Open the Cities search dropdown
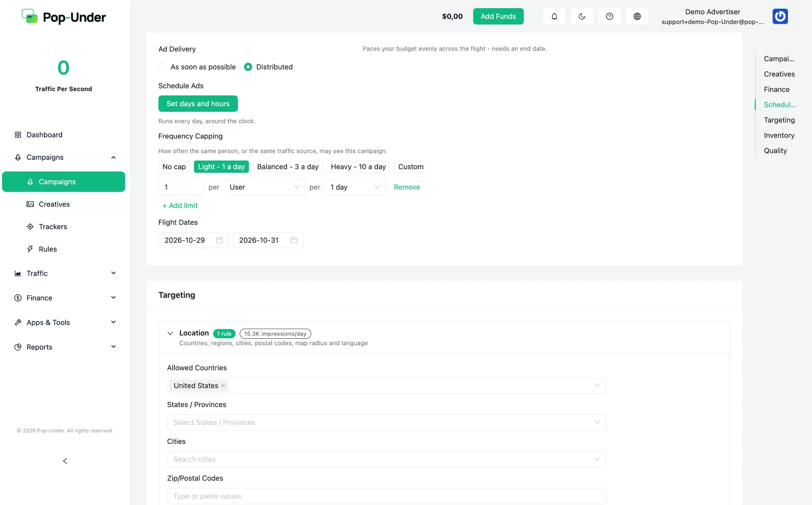The width and height of the screenshot is (812, 505). (x=386, y=459)
